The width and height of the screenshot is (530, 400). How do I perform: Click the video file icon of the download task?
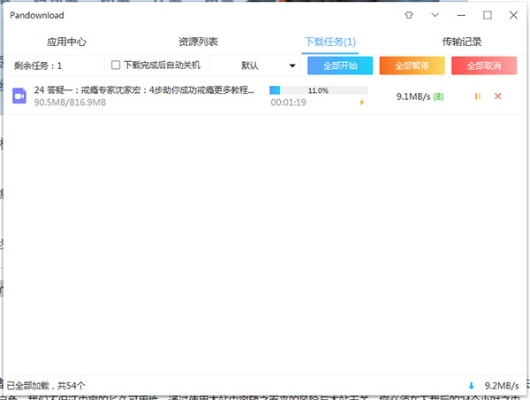point(19,96)
